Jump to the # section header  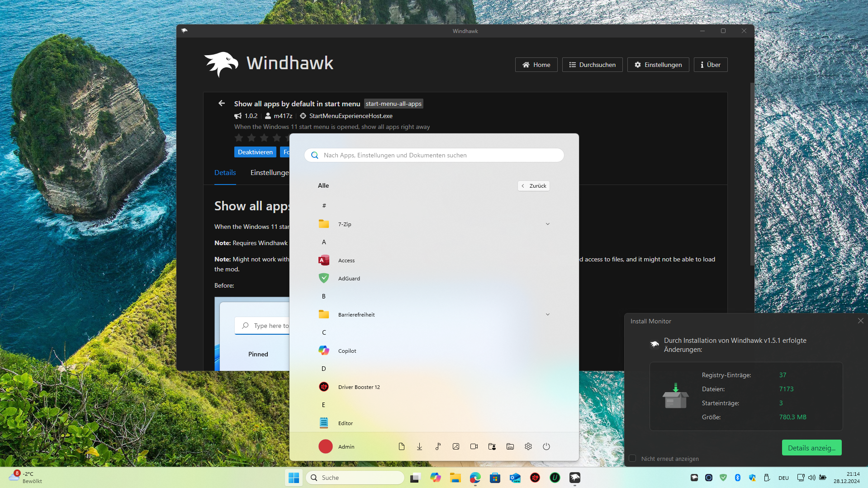coord(324,206)
